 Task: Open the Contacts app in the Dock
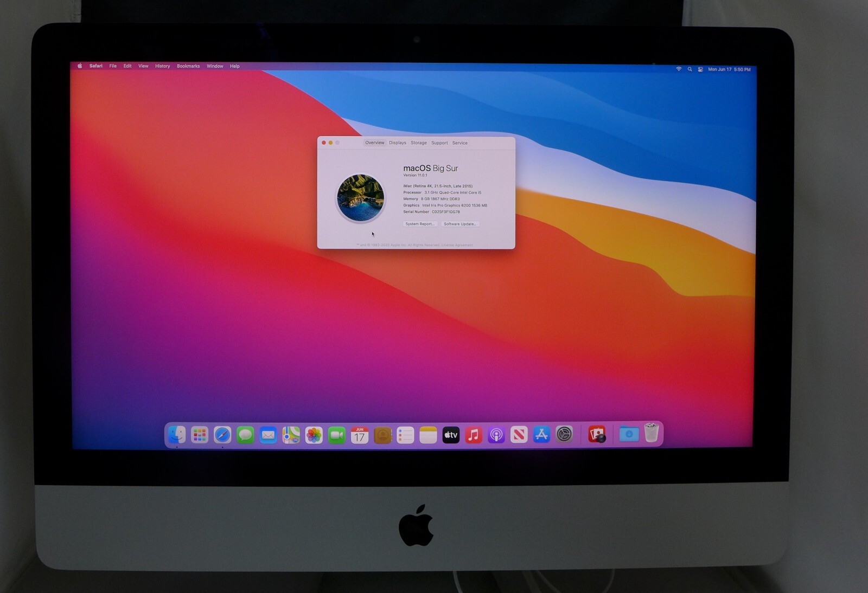pyautogui.click(x=382, y=435)
